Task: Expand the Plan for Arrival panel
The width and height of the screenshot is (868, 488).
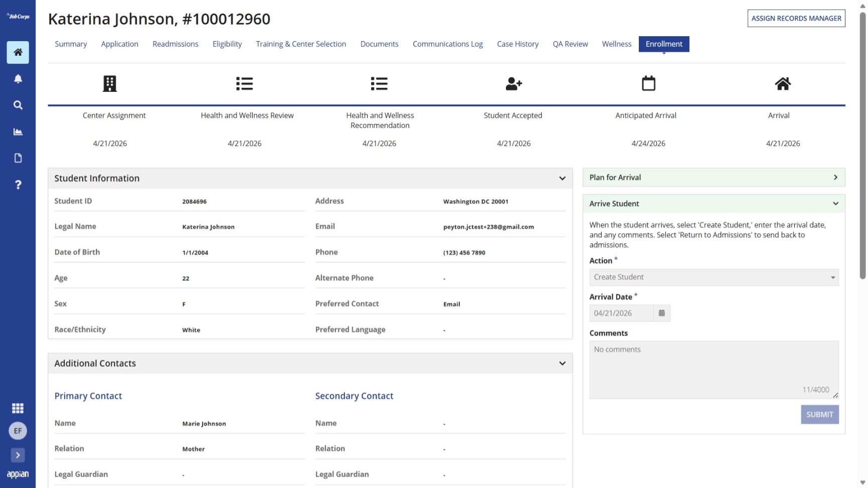Action: [714, 178]
